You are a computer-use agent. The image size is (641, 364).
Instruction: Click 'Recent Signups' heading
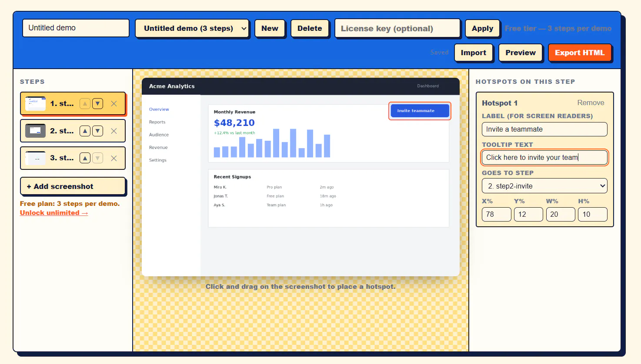click(232, 177)
